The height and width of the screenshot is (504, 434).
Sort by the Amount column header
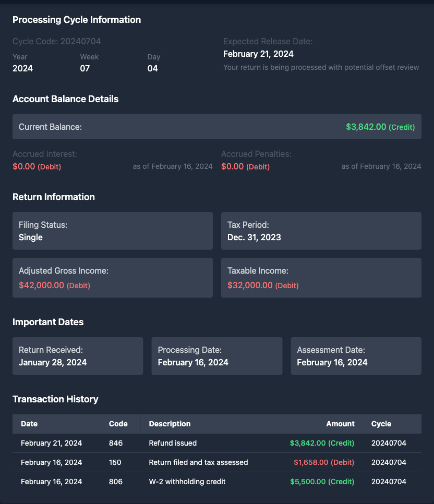340,424
